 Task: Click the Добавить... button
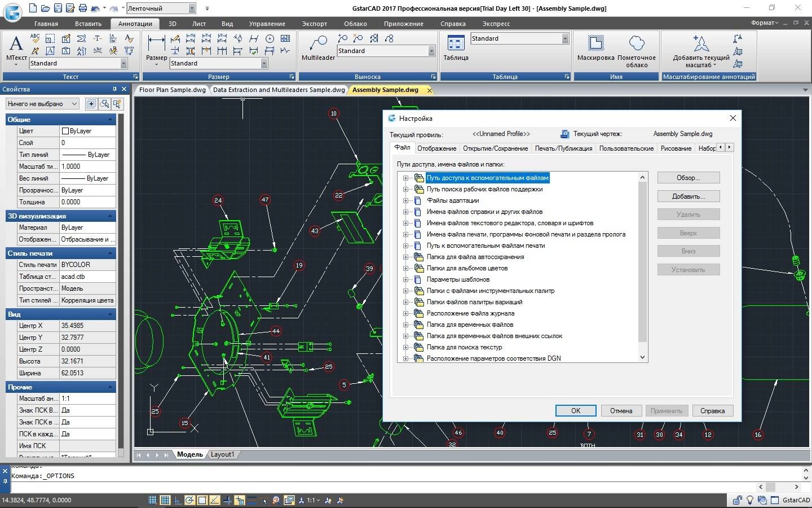(x=689, y=196)
